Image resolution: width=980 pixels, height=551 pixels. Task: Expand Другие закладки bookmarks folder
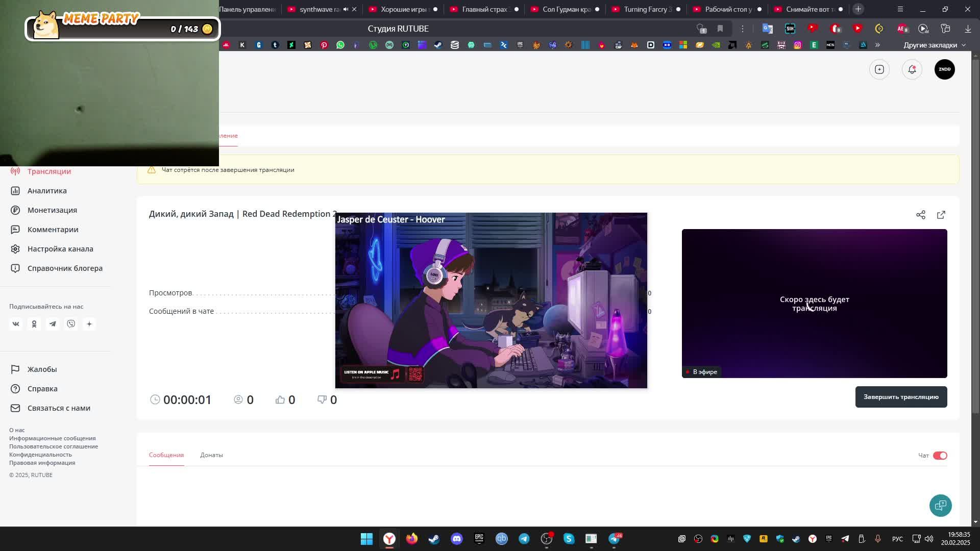(x=935, y=45)
